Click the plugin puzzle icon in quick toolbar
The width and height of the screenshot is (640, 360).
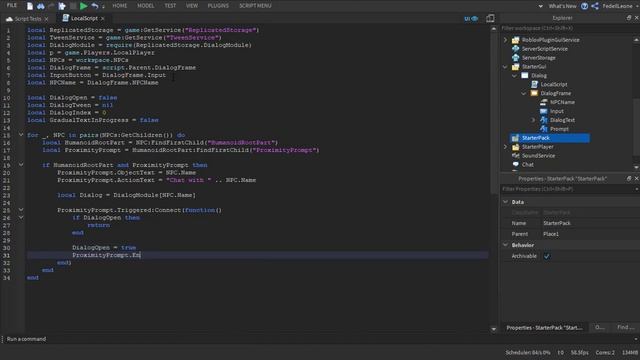coord(62,6)
